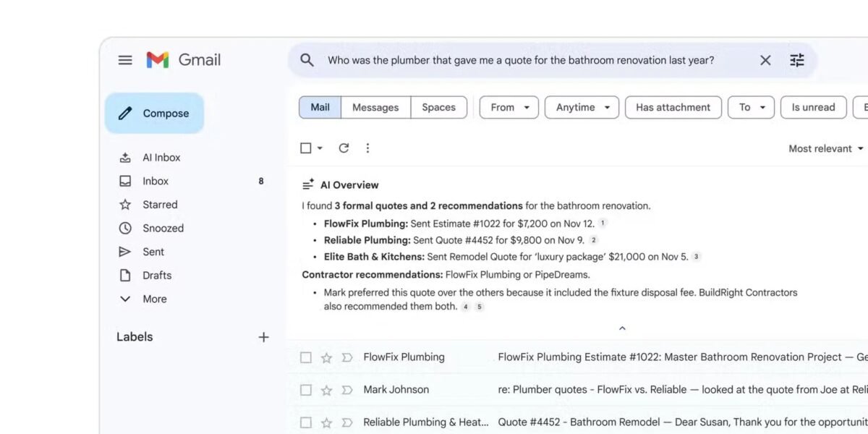Star the Mark Johnson email
The image size is (868, 434).
click(x=326, y=390)
